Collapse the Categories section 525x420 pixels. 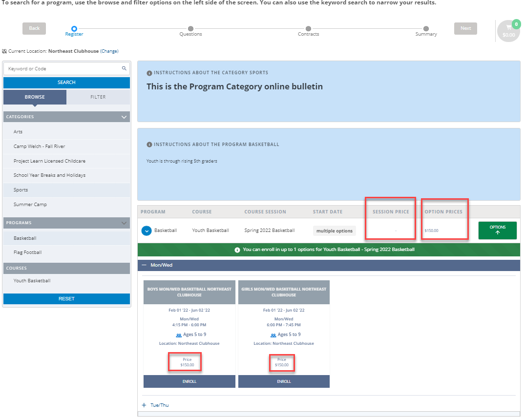point(124,117)
